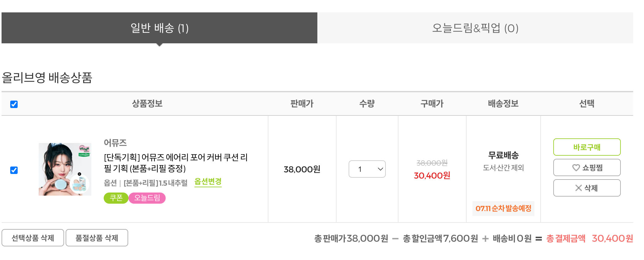Viewport: 644px width, 260px height.
Task: Click the quantity dropdown chevron arrow
Action: pos(381,169)
